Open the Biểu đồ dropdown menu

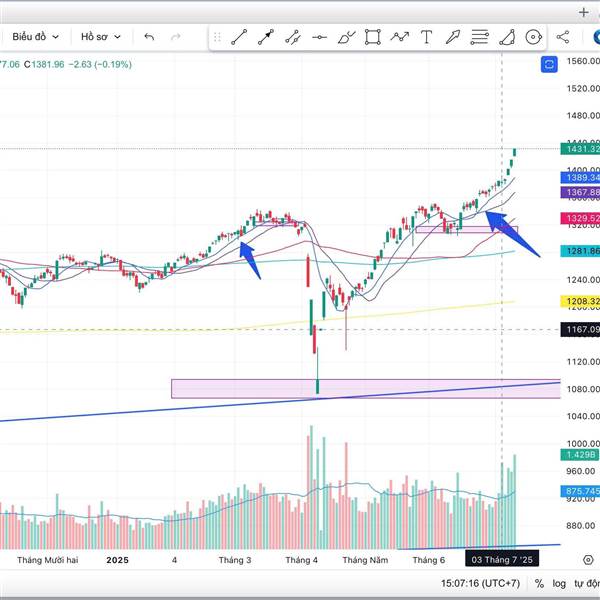(35, 37)
